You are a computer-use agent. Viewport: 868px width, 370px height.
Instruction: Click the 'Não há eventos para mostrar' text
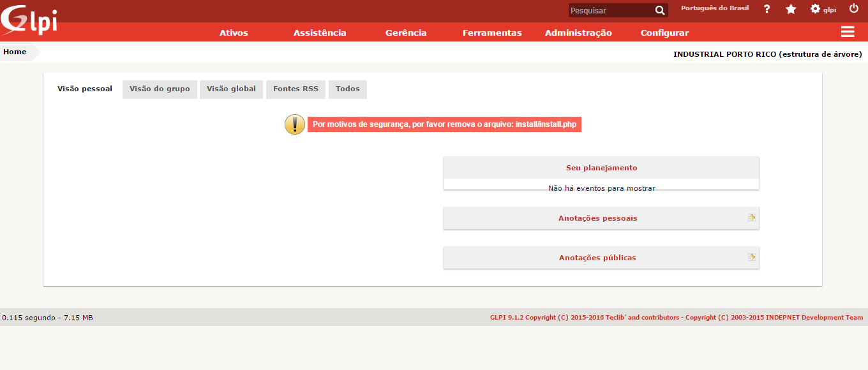602,188
